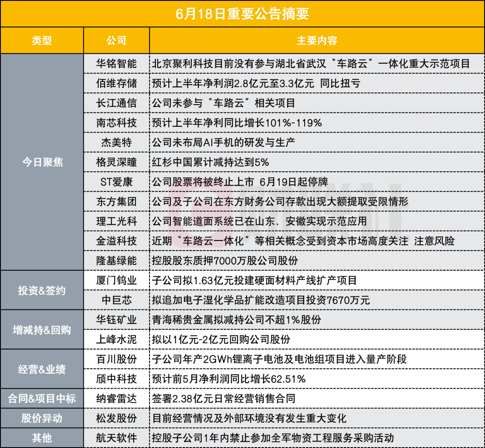The height and width of the screenshot is (448, 485).
Task: Click the 增减持&回购 category cell
Action: point(42,330)
